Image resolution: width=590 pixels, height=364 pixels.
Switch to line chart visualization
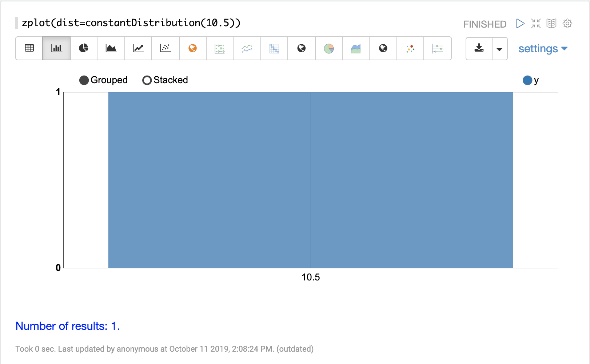coord(138,48)
